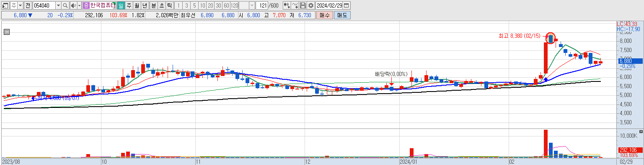Select interval 1 button

click(178, 6)
